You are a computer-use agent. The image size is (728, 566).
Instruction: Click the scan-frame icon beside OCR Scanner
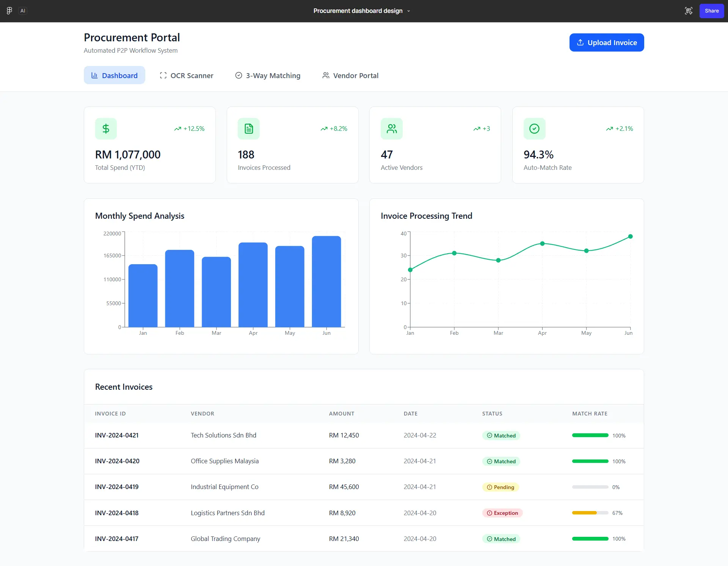163,75
